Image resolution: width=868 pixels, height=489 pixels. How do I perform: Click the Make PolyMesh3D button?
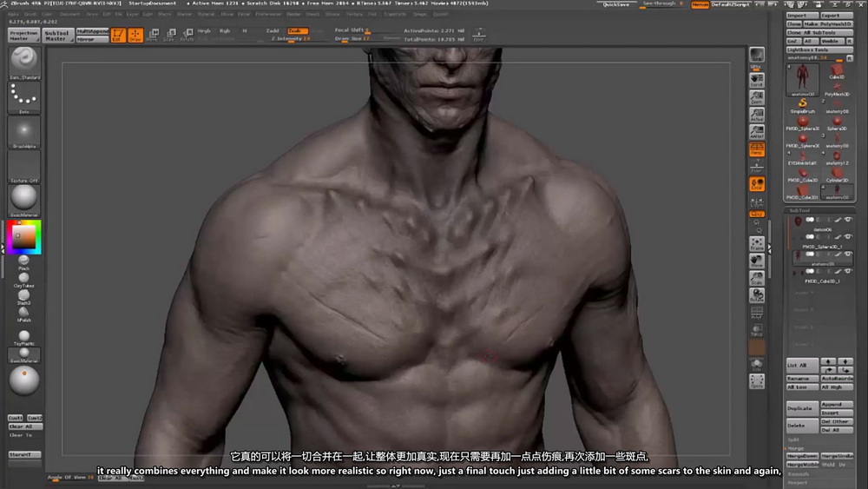coord(828,23)
